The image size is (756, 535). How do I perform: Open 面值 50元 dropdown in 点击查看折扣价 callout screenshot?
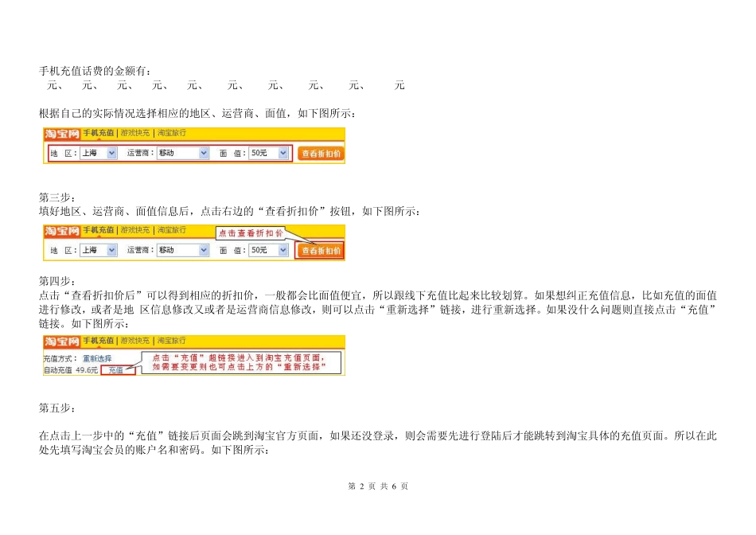click(x=268, y=250)
